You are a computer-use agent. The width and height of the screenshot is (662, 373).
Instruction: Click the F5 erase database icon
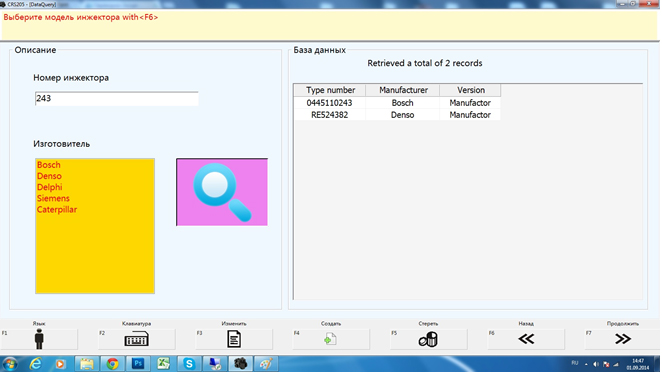tap(428, 339)
